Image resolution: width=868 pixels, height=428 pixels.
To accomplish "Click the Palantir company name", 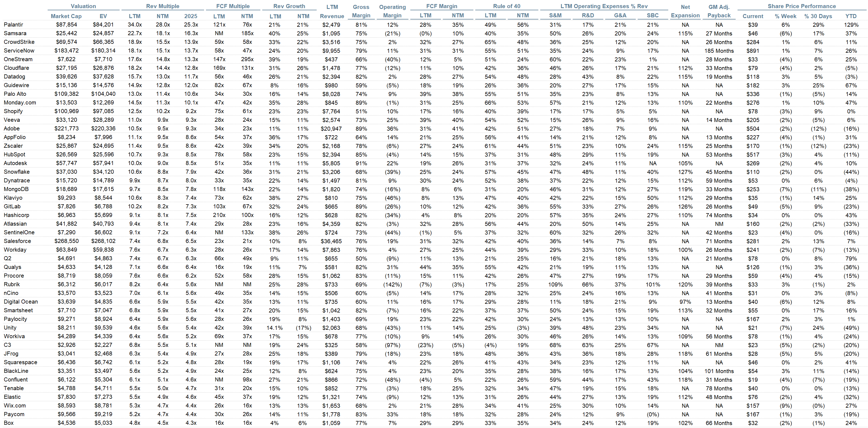I will [x=14, y=25].
